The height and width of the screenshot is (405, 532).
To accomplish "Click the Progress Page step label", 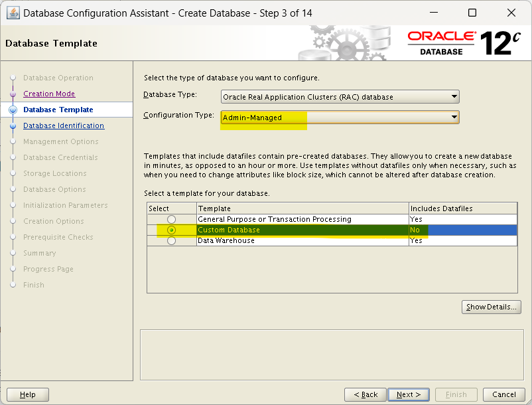I will (x=48, y=269).
